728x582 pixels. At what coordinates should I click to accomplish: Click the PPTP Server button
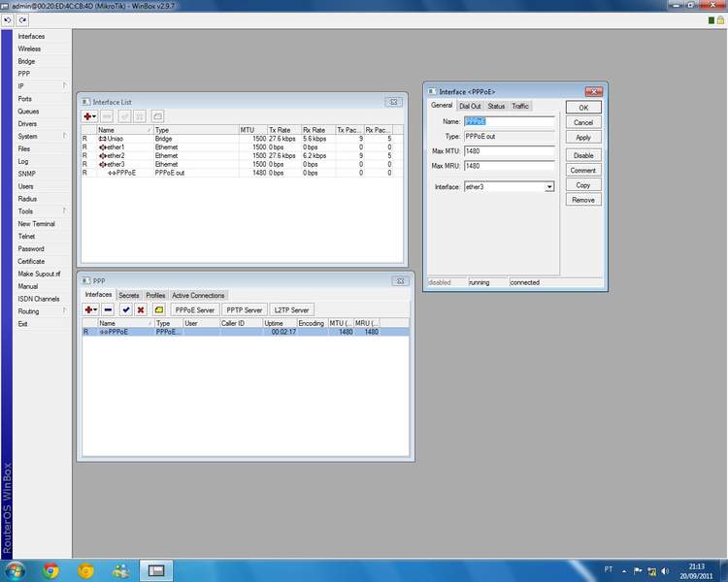(x=245, y=310)
